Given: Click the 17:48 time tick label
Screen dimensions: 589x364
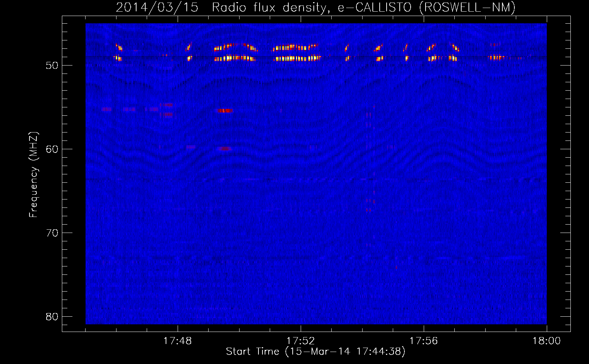Looking at the screenshot, I should [178, 341].
